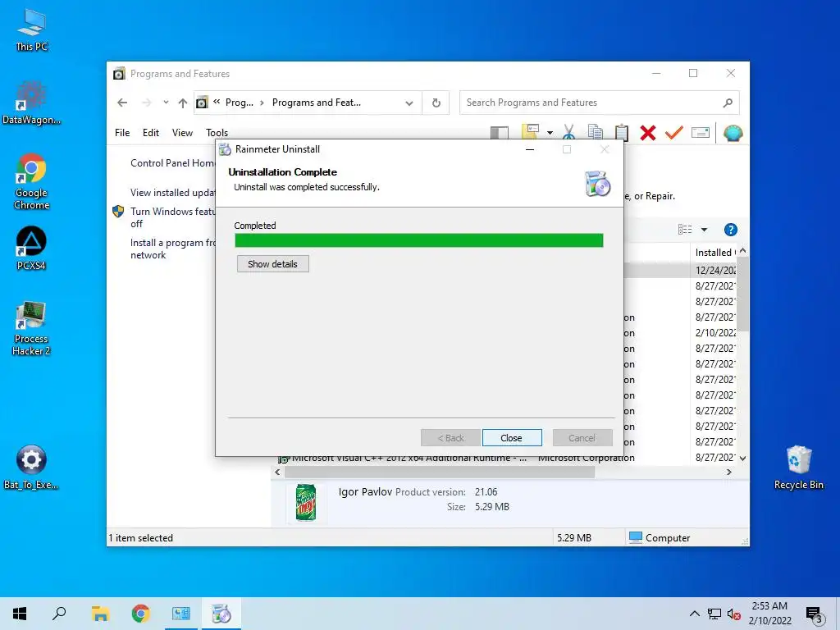Open the notification center icon

tap(815, 615)
